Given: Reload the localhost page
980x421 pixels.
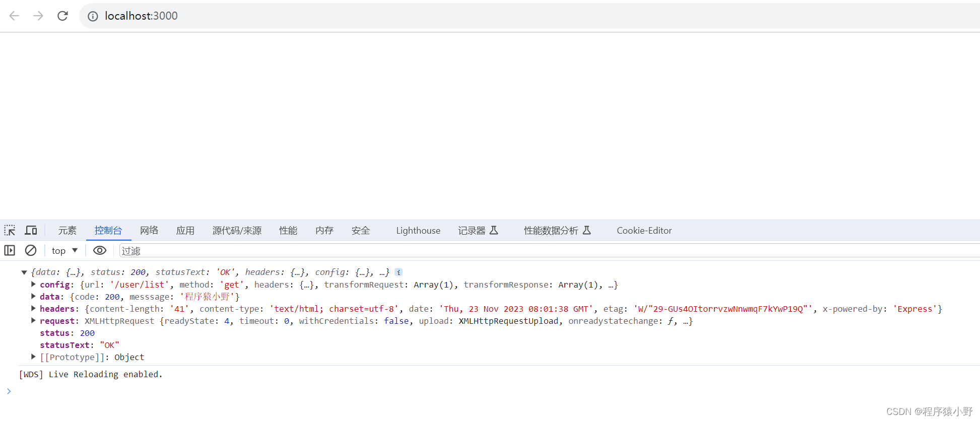Looking at the screenshot, I should (x=62, y=16).
